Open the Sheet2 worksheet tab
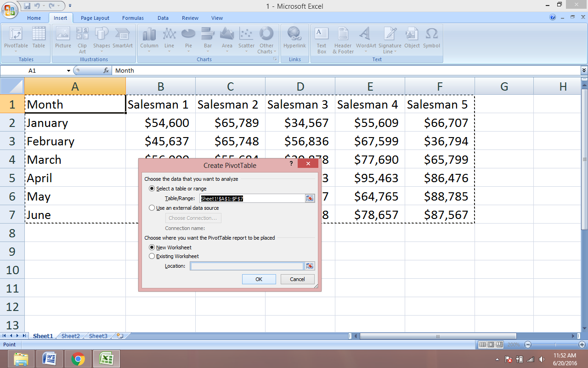The width and height of the screenshot is (588, 368). [70, 336]
